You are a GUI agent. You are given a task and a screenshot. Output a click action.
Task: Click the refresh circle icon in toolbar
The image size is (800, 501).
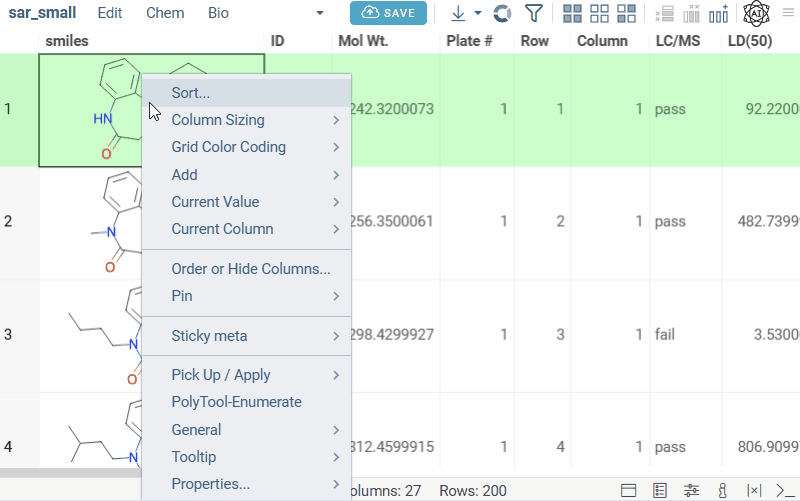click(x=503, y=13)
